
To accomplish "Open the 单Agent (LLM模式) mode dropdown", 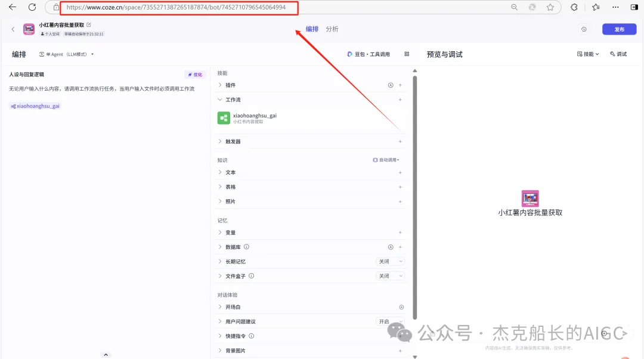I will (x=67, y=54).
